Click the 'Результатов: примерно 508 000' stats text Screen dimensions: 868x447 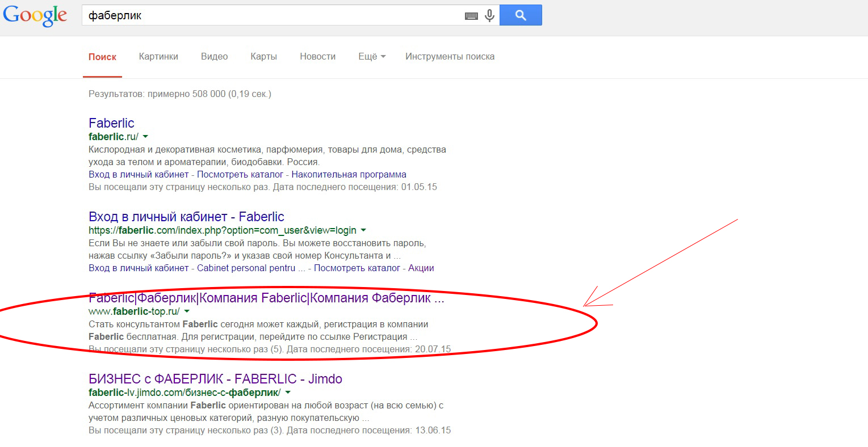tap(180, 94)
